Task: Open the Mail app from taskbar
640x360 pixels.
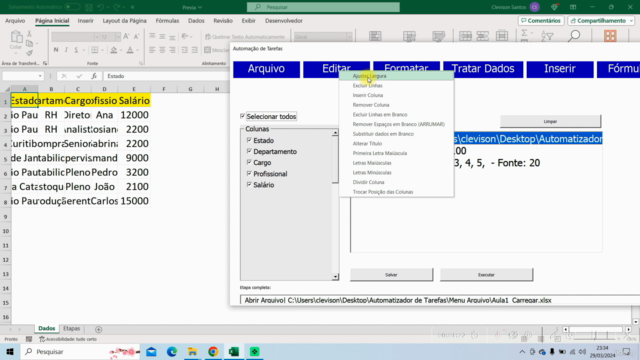Action: [x=151, y=351]
